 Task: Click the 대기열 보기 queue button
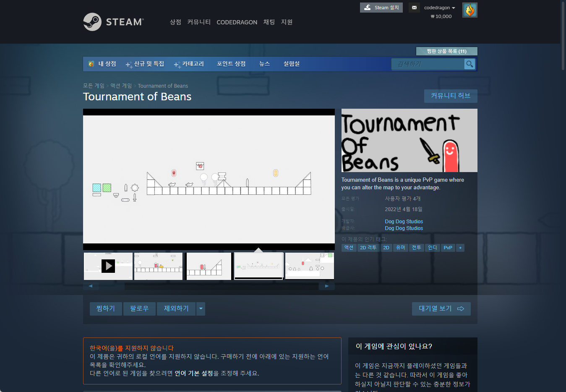(x=441, y=308)
